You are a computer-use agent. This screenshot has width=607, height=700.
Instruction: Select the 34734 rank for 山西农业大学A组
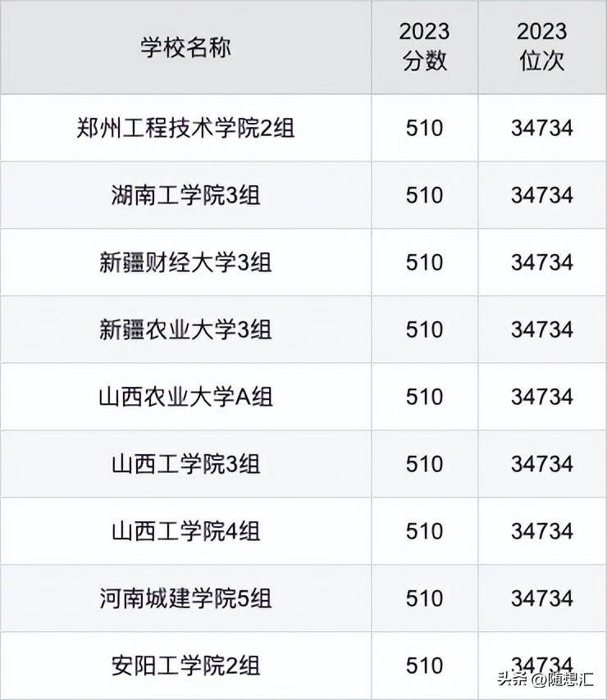tap(541, 397)
